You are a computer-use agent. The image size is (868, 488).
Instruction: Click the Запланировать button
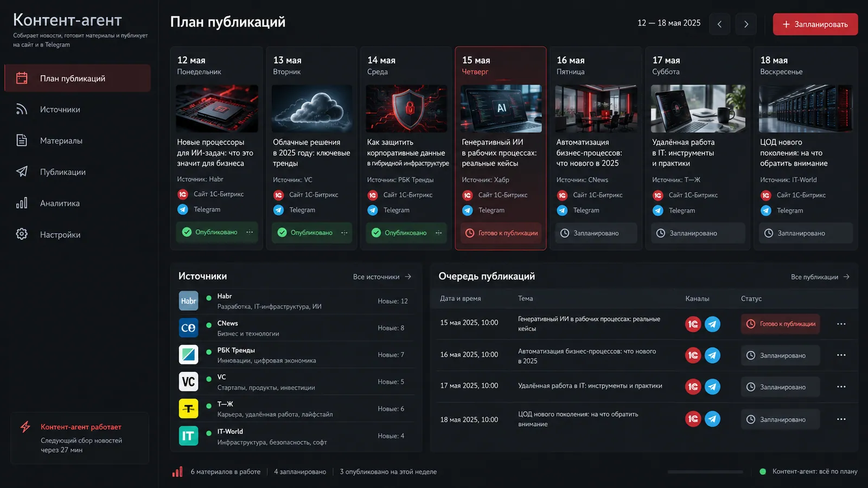815,24
